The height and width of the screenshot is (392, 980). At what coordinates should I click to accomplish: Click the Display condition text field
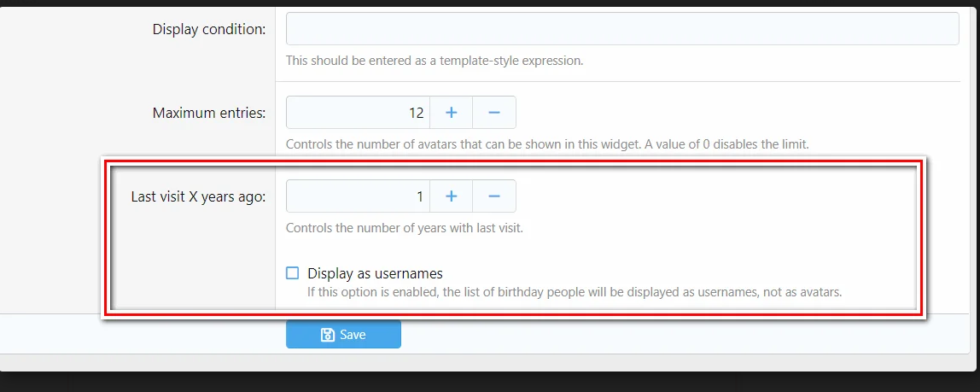(622, 29)
